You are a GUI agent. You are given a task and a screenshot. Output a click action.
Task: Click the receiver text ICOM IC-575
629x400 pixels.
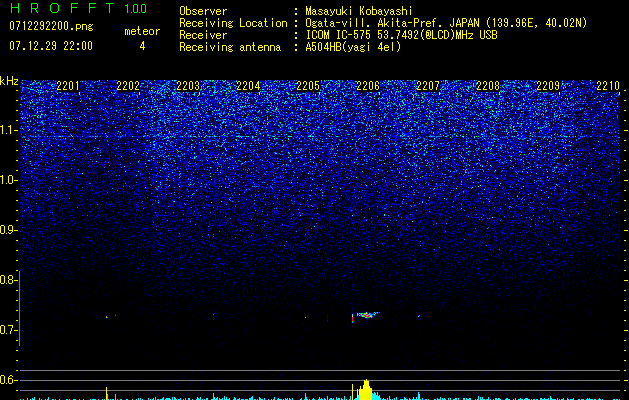click(x=339, y=35)
